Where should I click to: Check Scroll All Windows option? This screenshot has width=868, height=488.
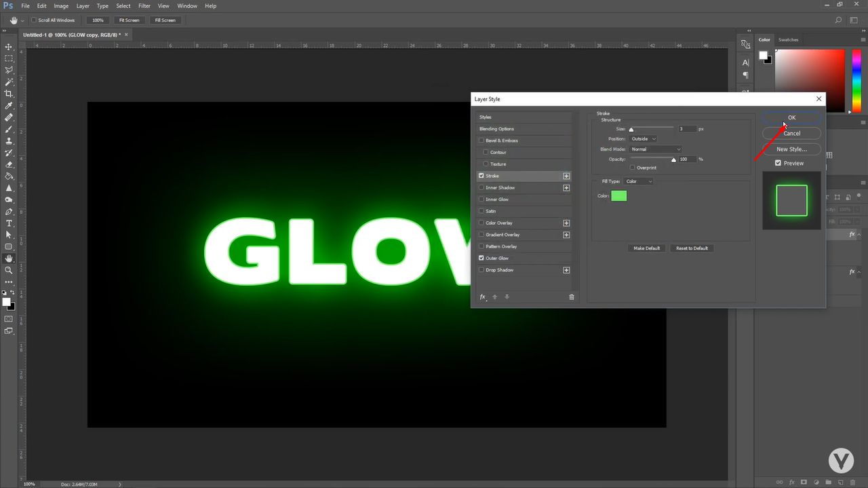[34, 20]
